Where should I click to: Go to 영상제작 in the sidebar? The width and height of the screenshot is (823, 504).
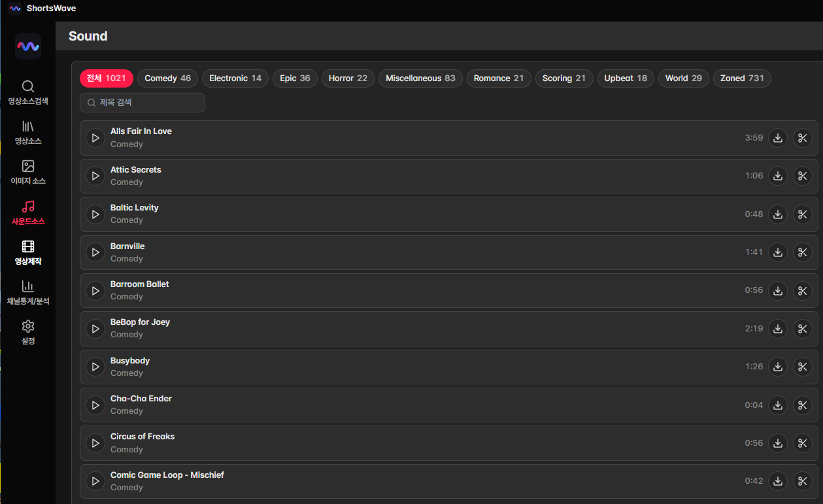28,253
